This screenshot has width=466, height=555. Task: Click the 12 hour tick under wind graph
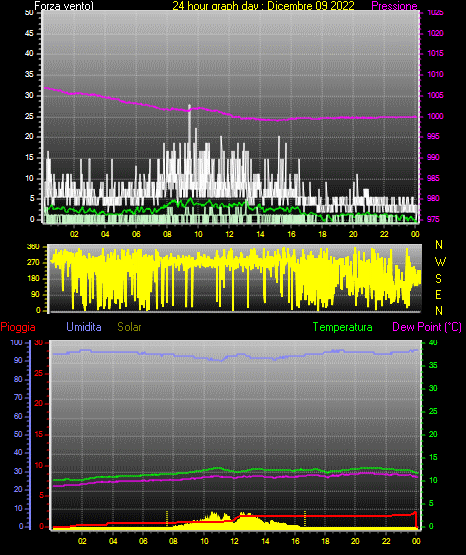point(229,234)
